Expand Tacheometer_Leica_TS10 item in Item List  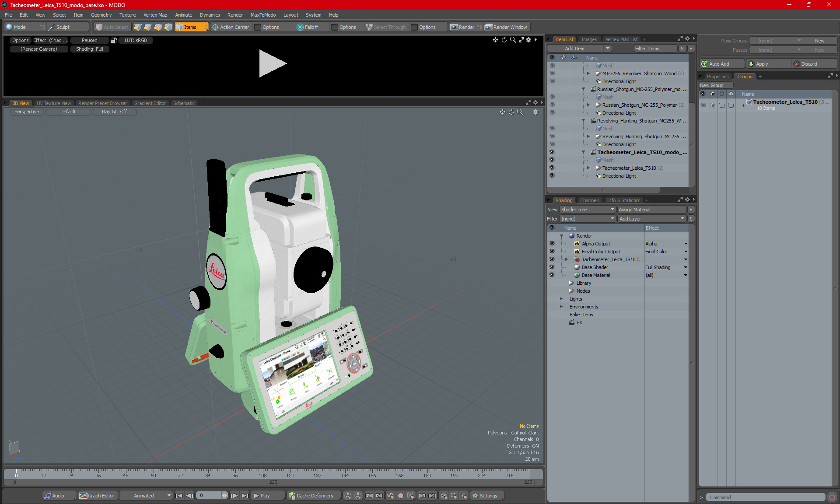pos(588,168)
